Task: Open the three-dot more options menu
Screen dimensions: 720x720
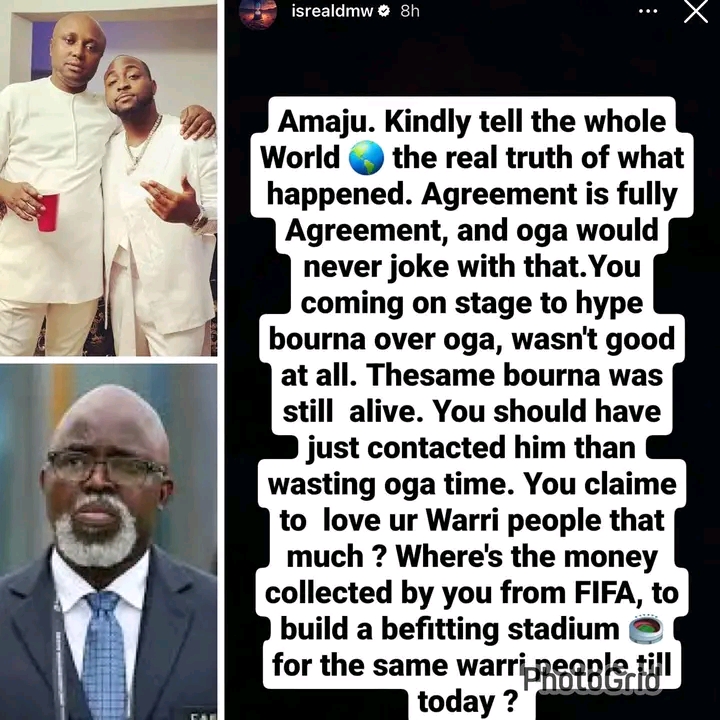Action: [x=648, y=11]
